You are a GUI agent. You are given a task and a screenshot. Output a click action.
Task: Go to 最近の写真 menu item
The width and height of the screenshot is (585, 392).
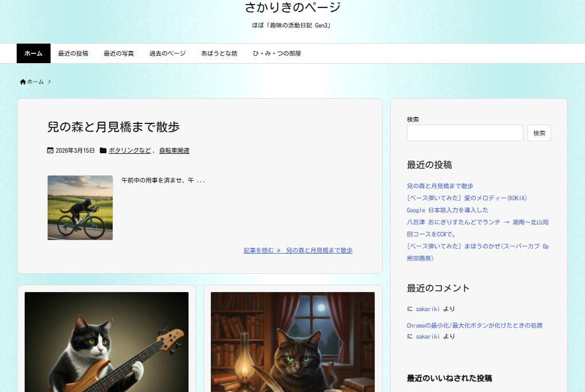pyautogui.click(x=118, y=53)
